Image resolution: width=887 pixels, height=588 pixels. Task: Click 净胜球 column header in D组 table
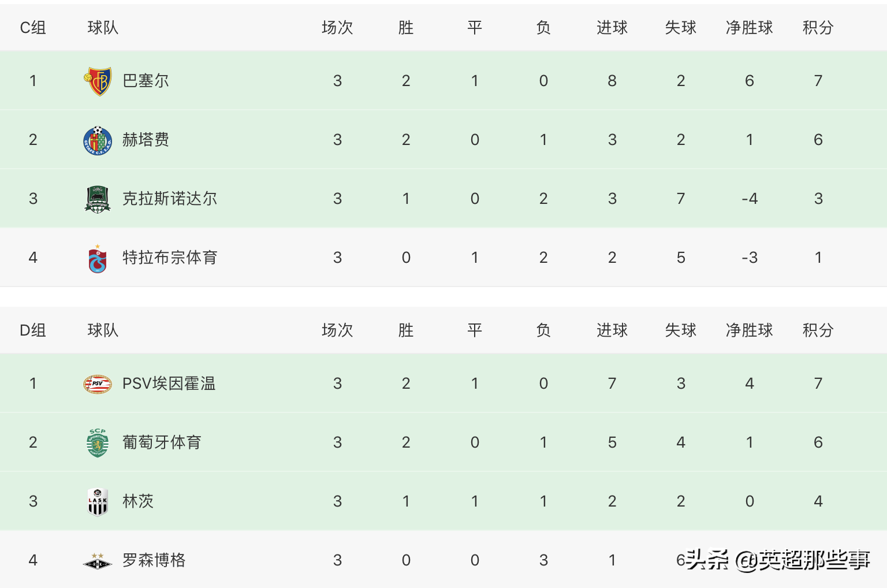pyautogui.click(x=749, y=330)
